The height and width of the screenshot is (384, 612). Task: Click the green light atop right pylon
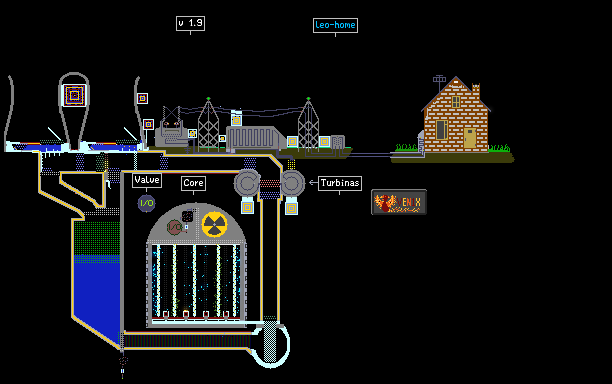pyautogui.click(x=308, y=99)
